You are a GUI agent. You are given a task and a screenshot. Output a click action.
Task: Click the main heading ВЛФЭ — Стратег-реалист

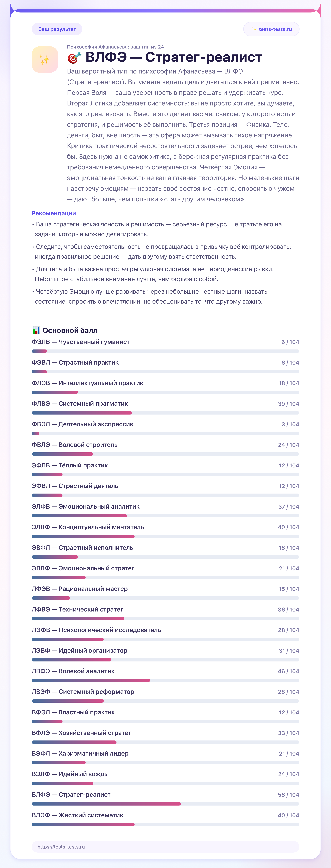[174, 57]
